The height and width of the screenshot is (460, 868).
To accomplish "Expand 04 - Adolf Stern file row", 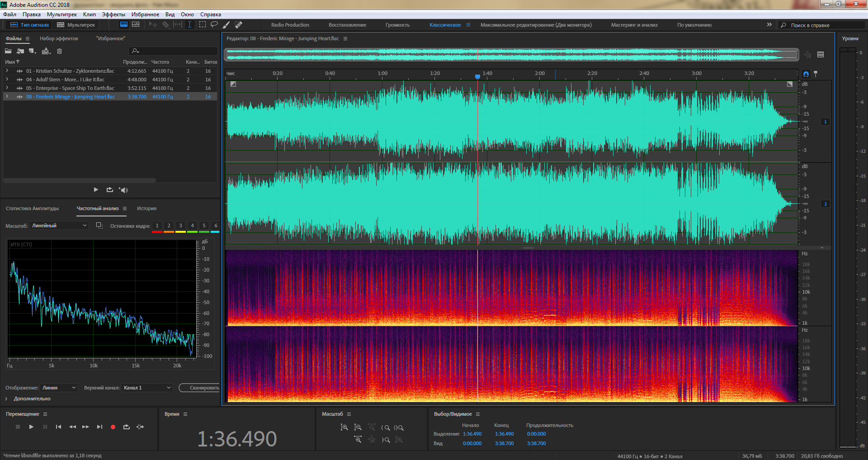I will pos(7,79).
